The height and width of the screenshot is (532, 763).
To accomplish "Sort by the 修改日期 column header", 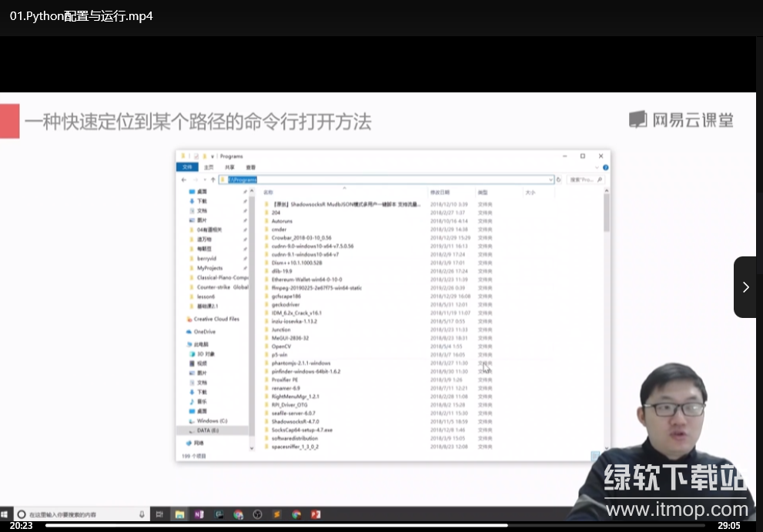I will [x=440, y=192].
